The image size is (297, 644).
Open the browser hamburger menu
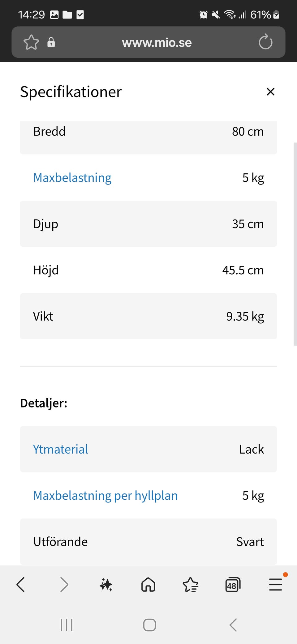(x=275, y=585)
